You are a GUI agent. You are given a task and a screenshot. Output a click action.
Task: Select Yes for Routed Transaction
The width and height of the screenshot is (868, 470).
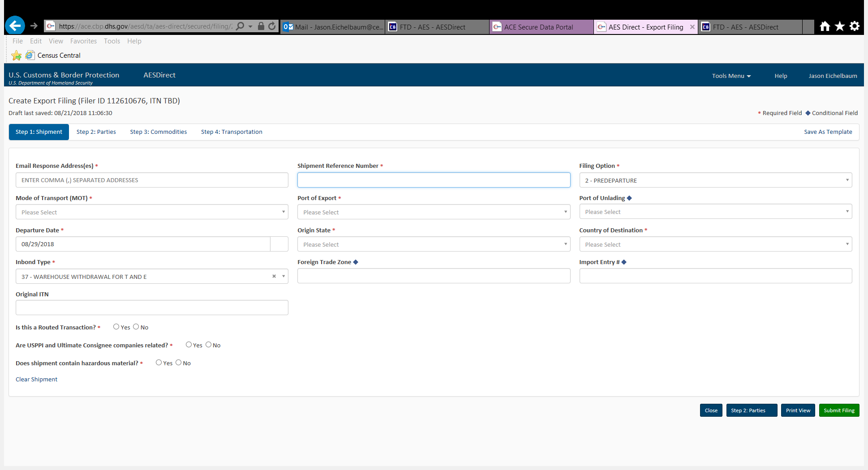click(x=116, y=327)
